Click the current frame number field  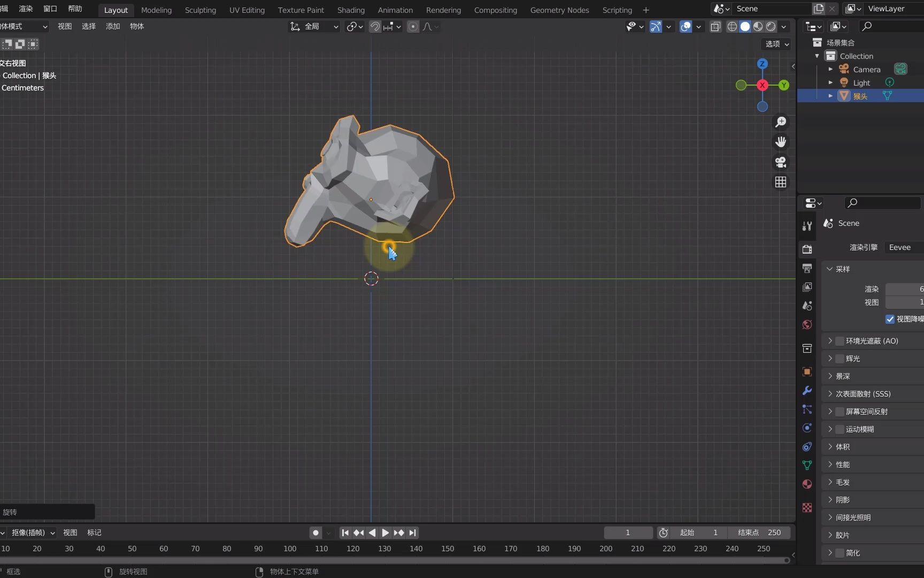[x=628, y=533]
